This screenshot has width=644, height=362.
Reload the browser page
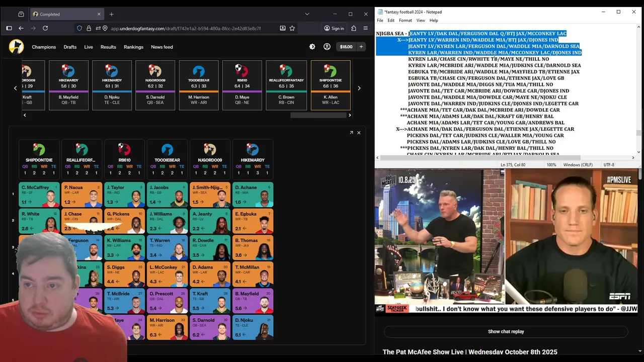[46, 29]
